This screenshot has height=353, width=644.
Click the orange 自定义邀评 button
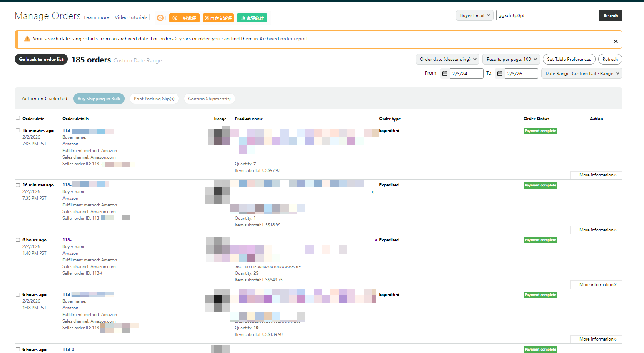[218, 18]
